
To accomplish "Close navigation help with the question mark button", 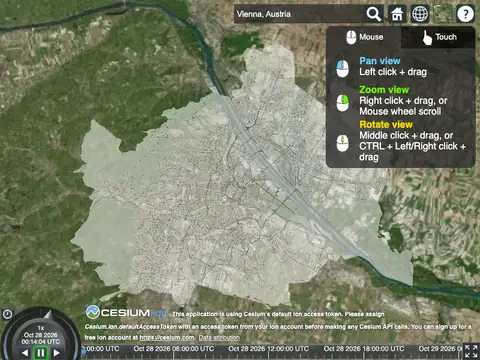I will click(466, 14).
